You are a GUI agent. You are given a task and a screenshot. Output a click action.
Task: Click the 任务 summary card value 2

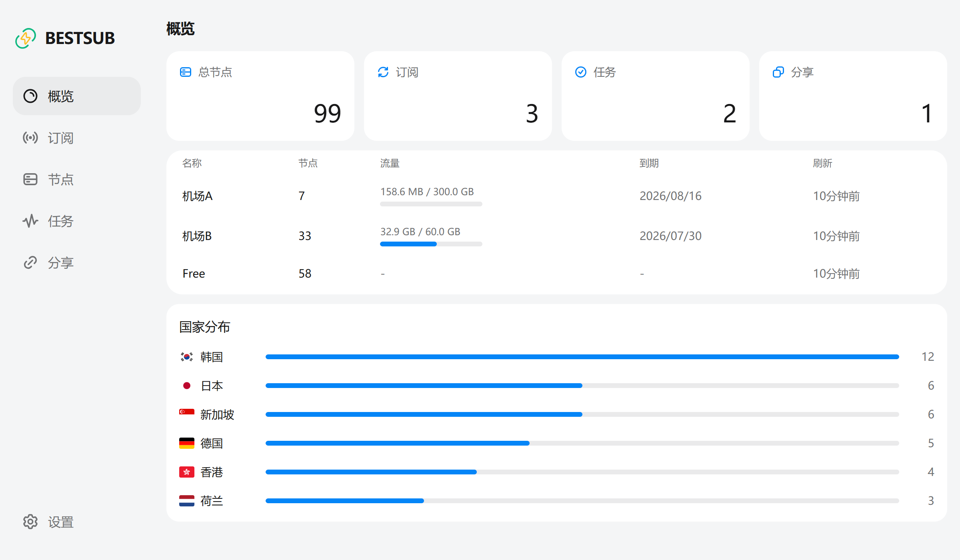pyautogui.click(x=730, y=114)
